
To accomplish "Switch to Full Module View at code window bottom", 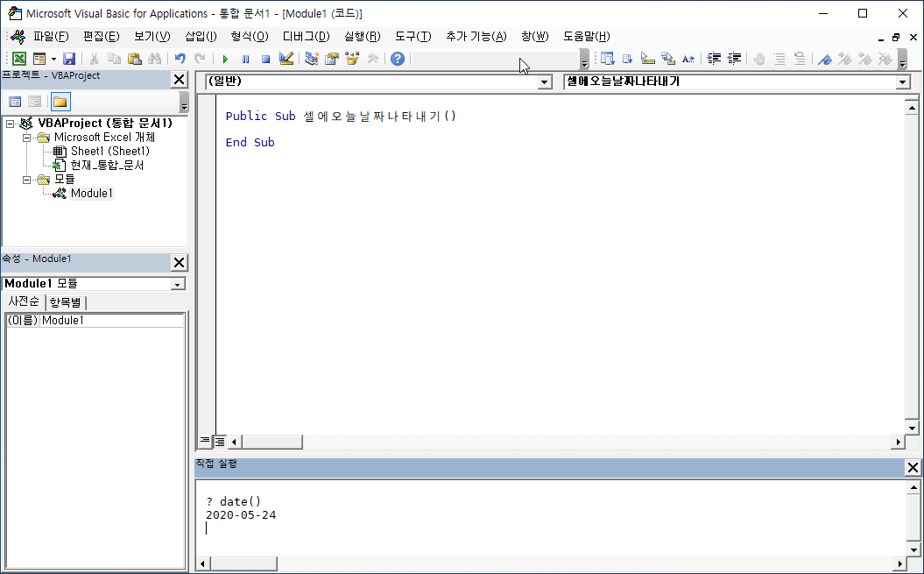I will click(x=219, y=441).
